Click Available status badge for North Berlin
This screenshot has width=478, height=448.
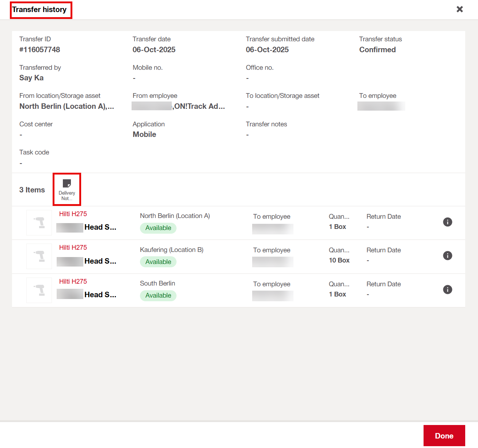[x=158, y=228]
